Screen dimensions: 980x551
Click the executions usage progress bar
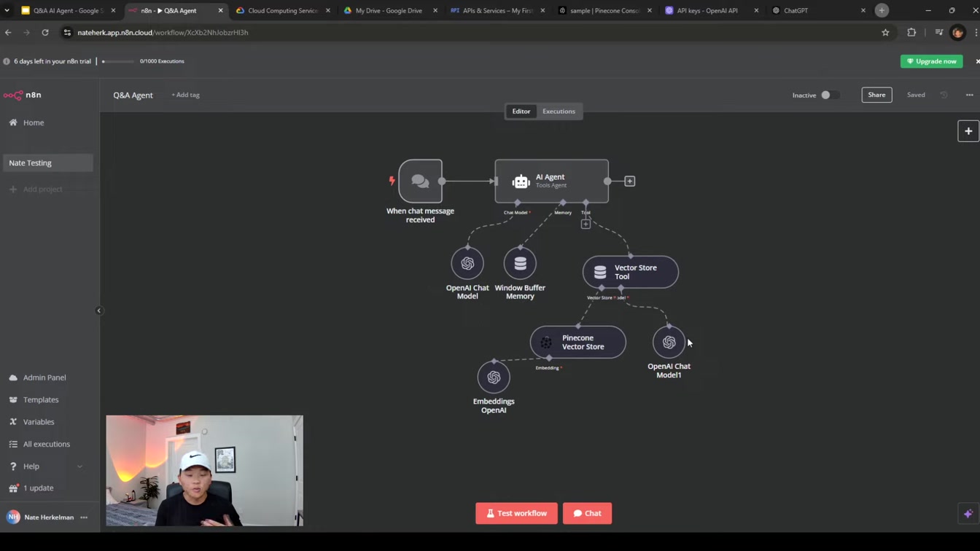coord(118,61)
